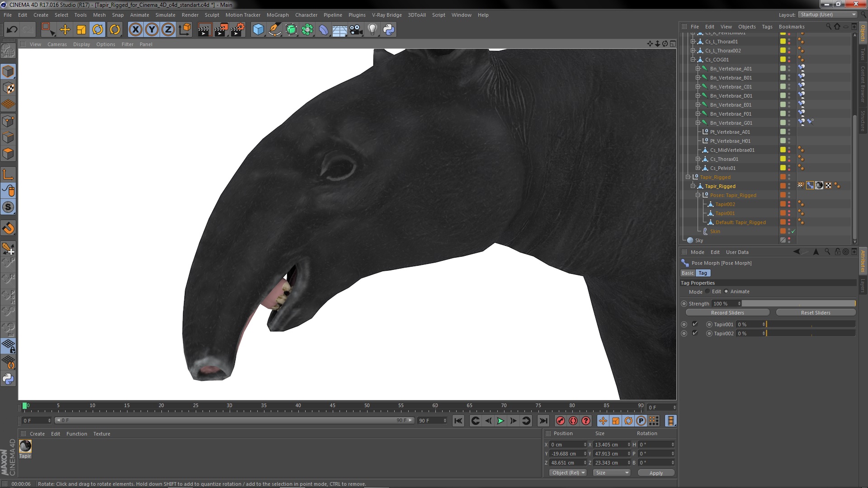Screen dimensions: 868x488
Task: Click Record Active Objects keyframe button
Action: coord(561,421)
